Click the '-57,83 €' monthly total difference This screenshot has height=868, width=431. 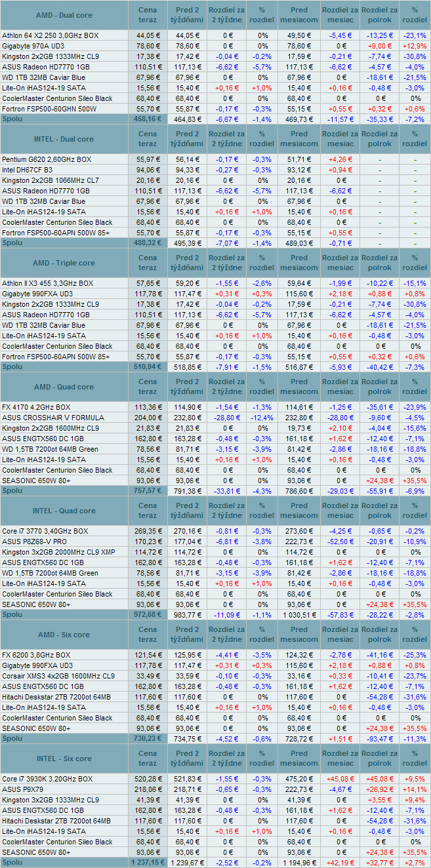[340, 614]
